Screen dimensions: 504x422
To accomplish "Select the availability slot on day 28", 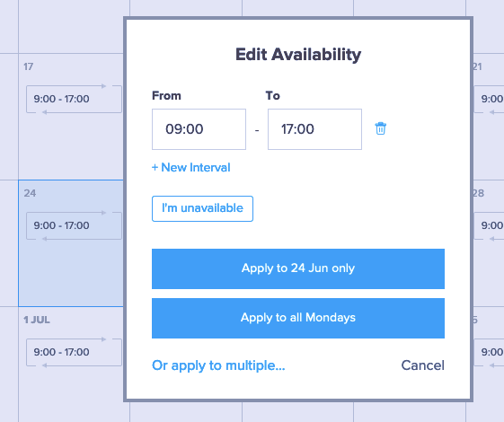I will click(x=489, y=225).
